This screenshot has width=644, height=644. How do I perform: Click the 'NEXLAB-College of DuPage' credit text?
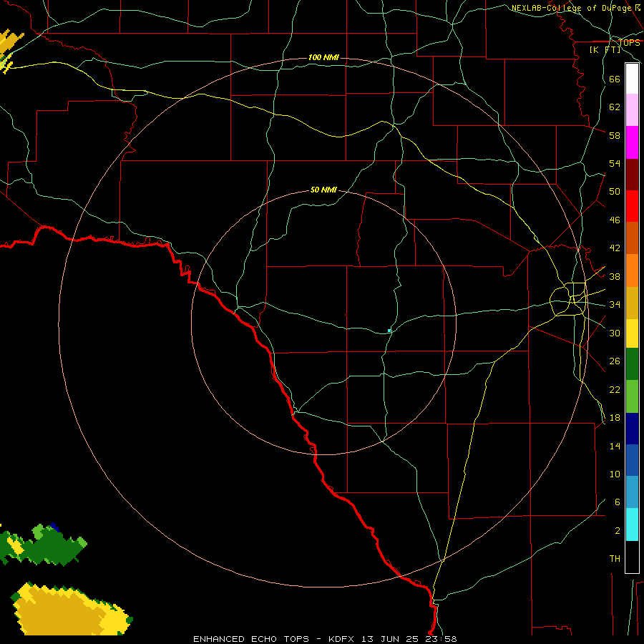571,8
